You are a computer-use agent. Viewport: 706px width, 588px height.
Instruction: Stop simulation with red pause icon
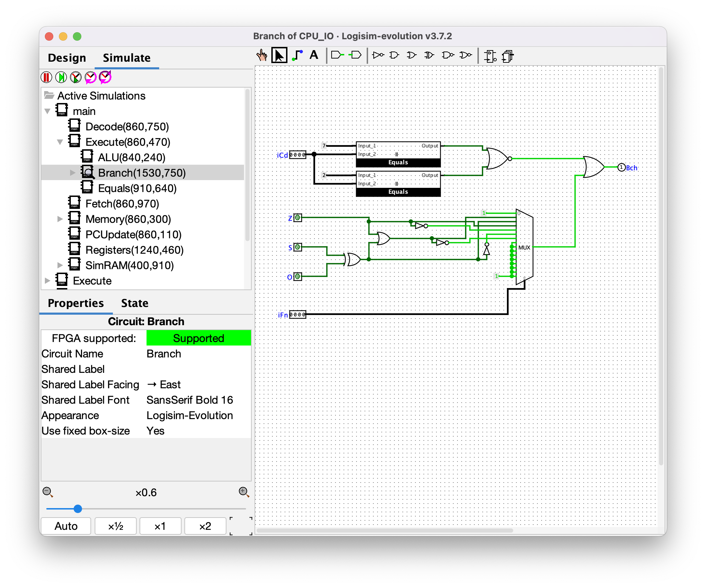[x=47, y=77]
